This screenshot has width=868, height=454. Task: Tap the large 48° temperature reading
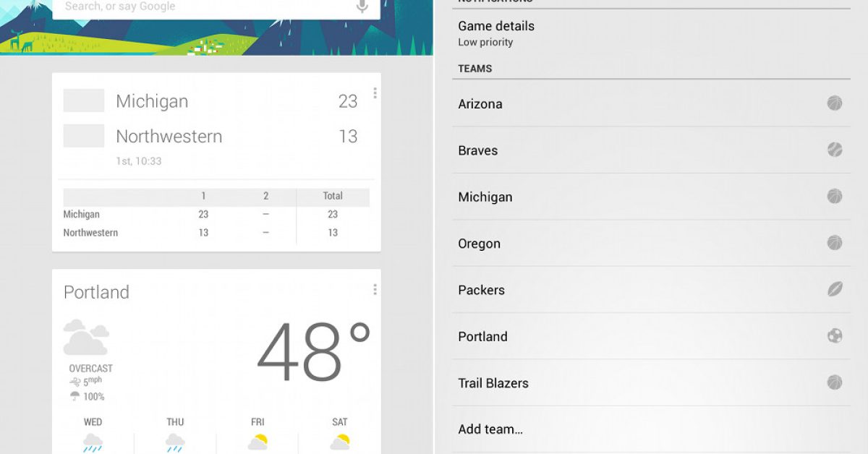[314, 354]
